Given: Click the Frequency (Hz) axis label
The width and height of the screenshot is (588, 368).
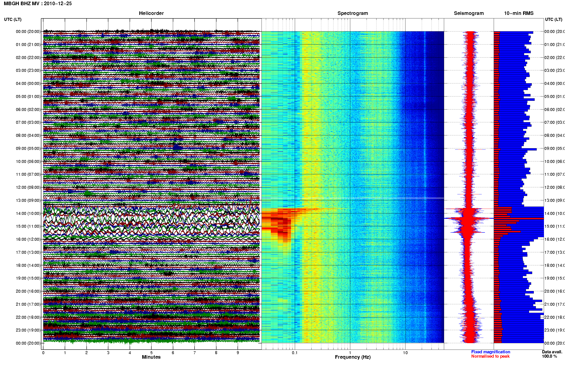Looking at the screenshot, I should point(353,357).
